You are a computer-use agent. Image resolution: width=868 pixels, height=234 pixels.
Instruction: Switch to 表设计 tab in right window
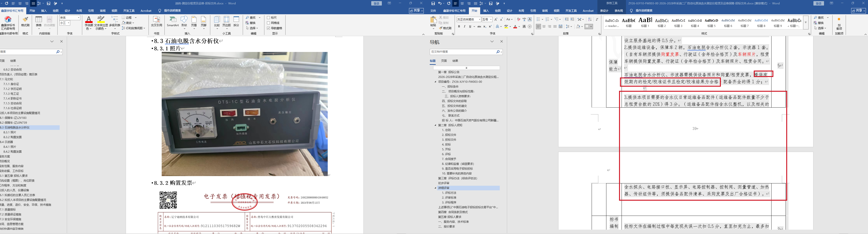tap(604, 11)
